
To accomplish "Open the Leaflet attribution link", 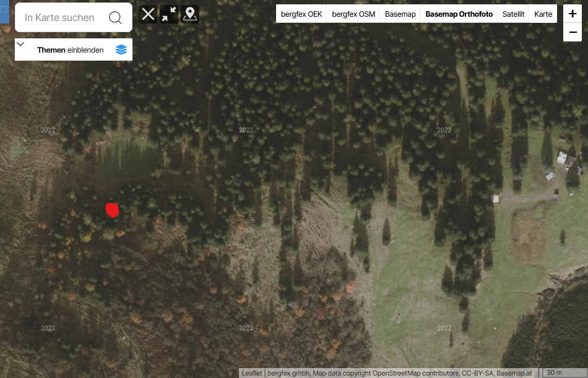I will tap(252, 373).
